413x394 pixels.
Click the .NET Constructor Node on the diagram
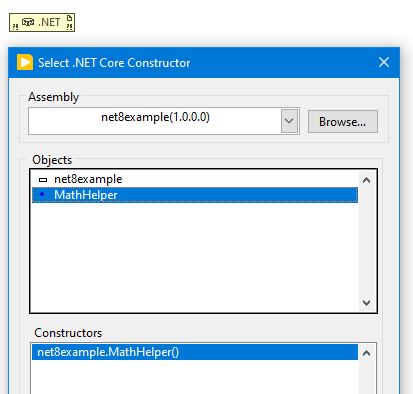coord(42,23)
